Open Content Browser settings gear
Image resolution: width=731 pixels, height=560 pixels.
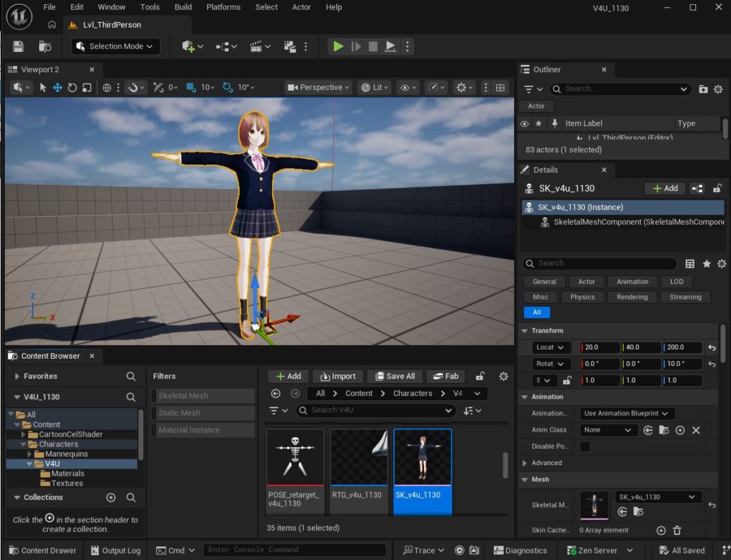503,376
